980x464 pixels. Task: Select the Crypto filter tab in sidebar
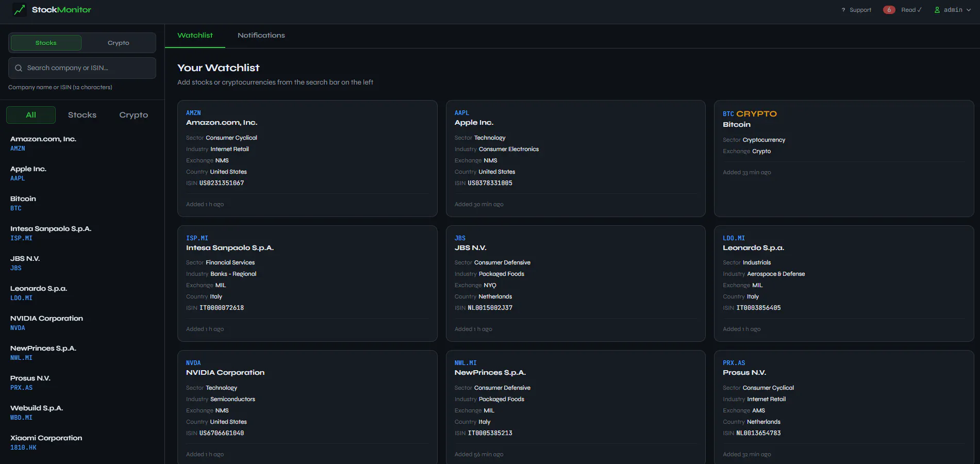[134, 115]
